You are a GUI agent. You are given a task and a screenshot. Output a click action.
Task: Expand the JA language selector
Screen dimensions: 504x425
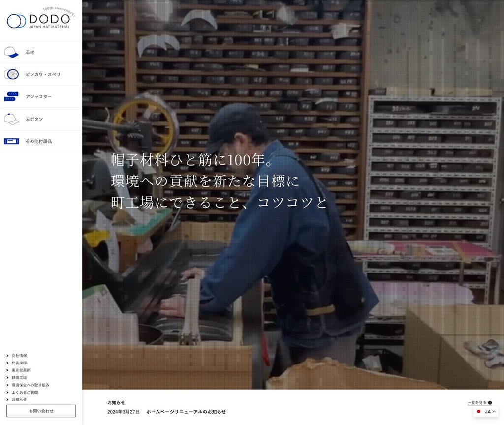(x=486, y=412)
